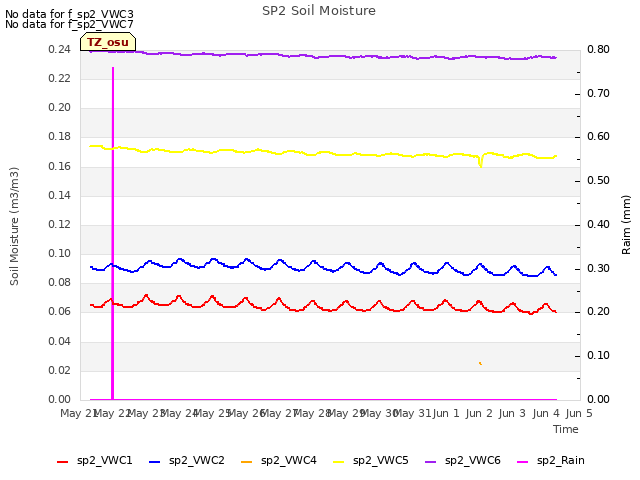Click the yellow VWC5 dip near Jun 2
The image size is (640, 480).
click(481, 161)
